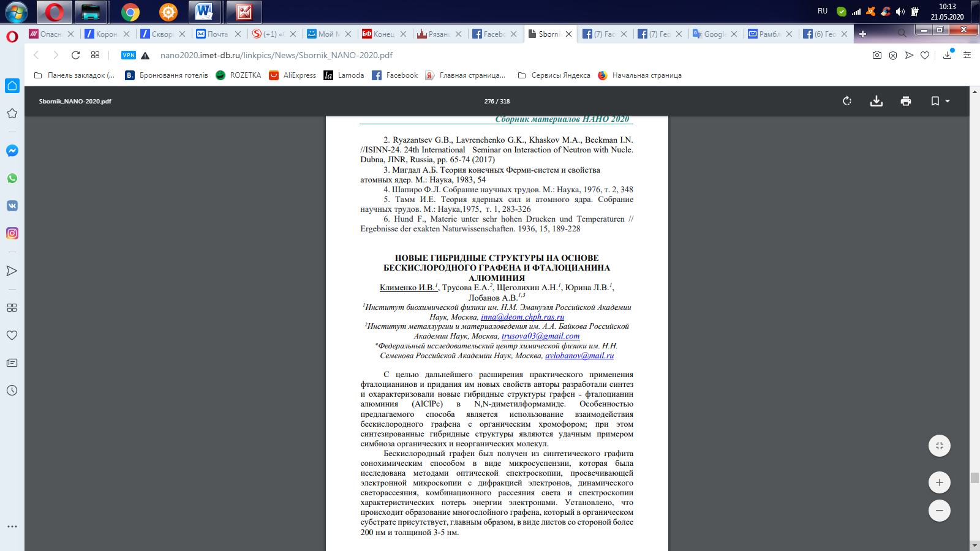Open a new tab with plus button
The height and width of the screenshot is (551, 980).
tap(862, 34)
